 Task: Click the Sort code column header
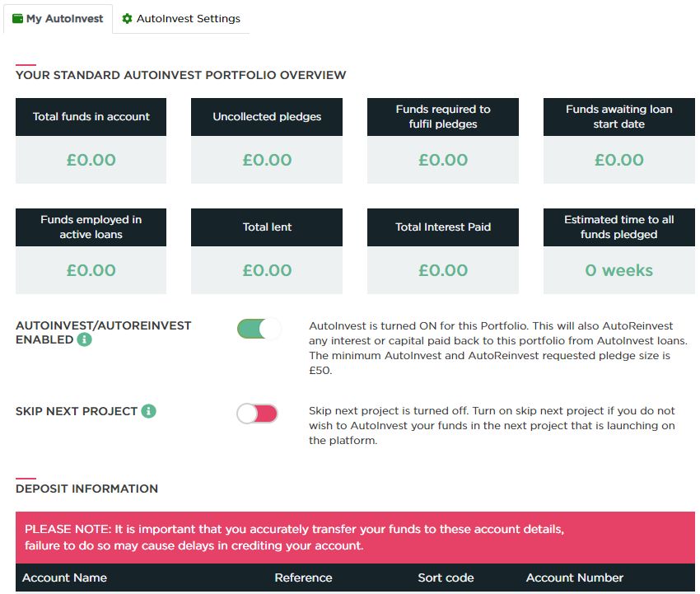pyautogui.click(x=446, y=578)
